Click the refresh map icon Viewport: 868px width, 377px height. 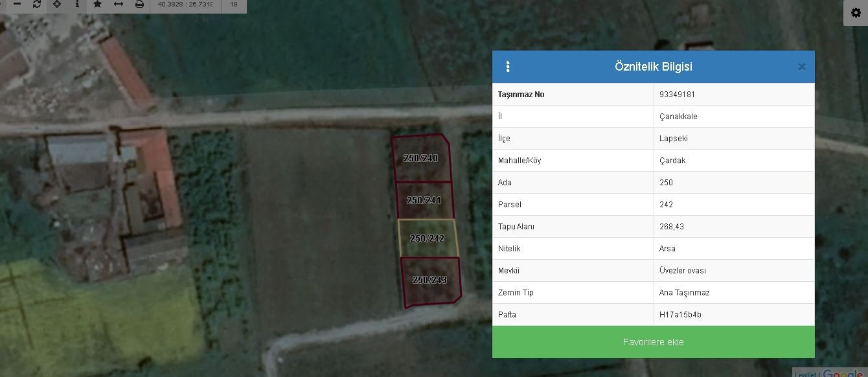37,4
